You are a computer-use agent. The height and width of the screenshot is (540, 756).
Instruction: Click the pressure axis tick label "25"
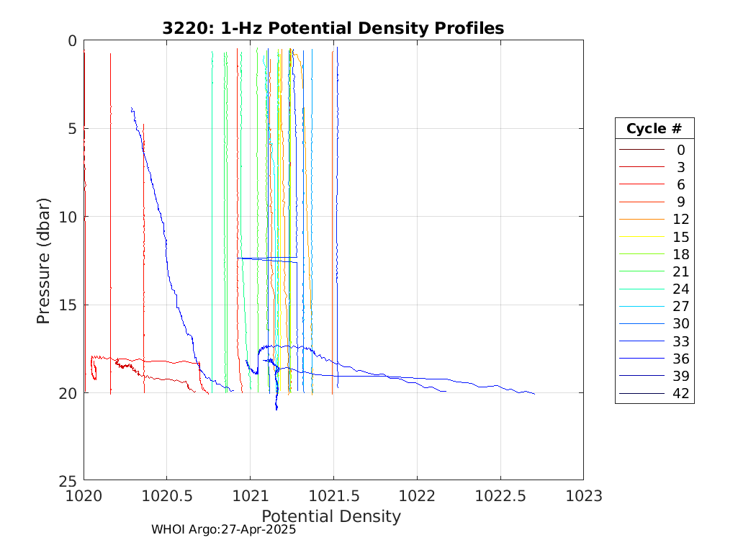tap(68, 481)
